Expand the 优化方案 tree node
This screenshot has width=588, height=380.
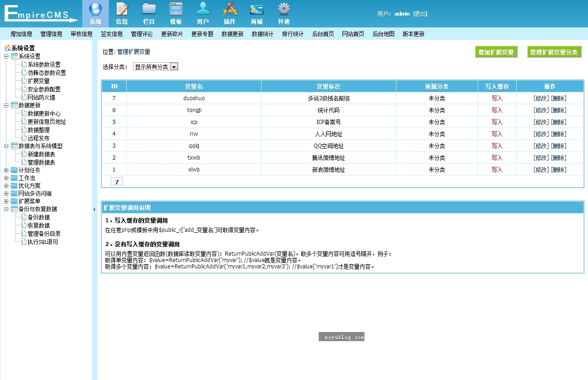coord(6,186)
